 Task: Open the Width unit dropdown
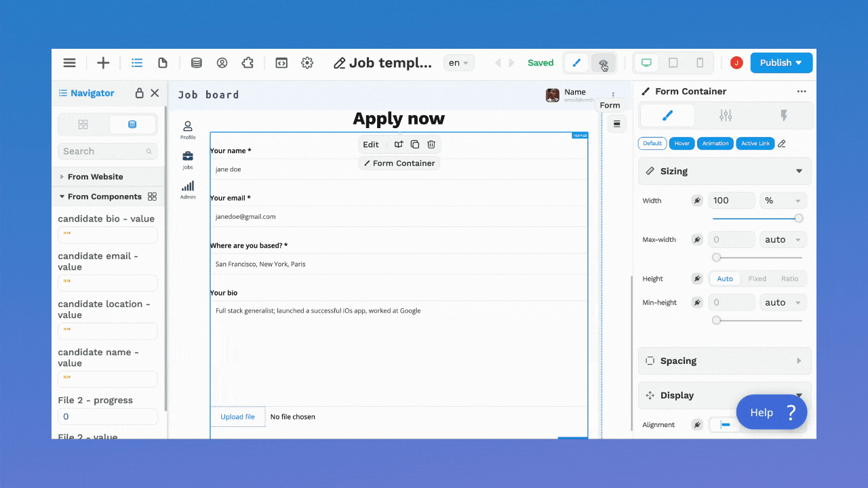point(783,201)
